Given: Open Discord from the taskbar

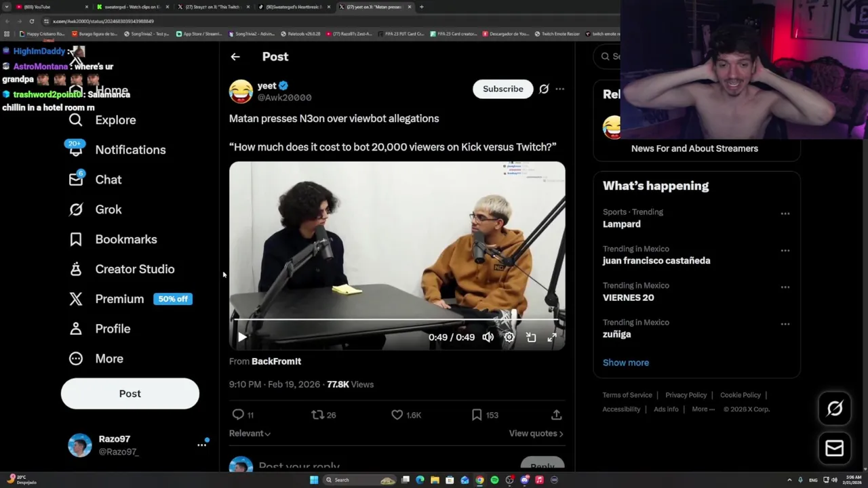Looking at the screenshot, I should (x=524, y=480).
